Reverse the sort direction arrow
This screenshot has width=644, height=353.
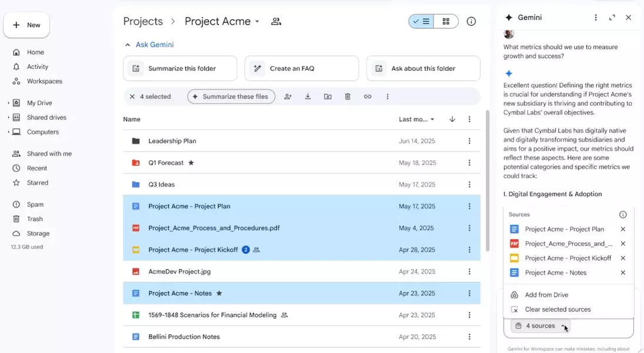pos(452,119)
